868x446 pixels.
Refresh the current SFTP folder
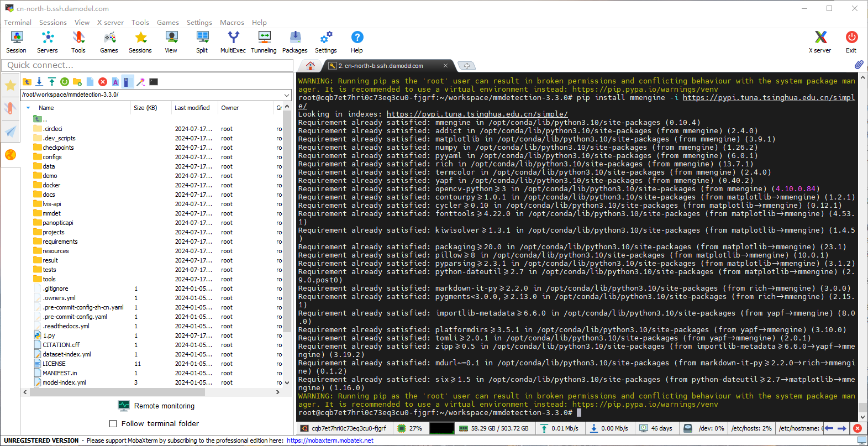[65, 82]
